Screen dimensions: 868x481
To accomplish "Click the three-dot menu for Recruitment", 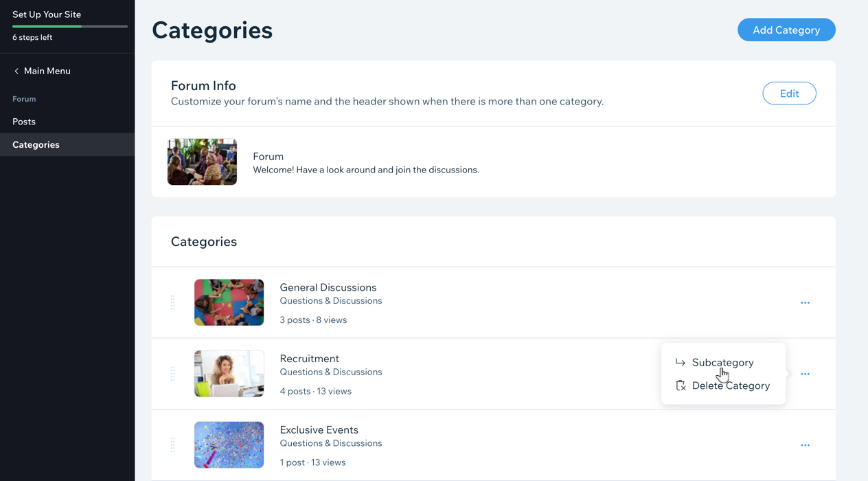I will click(805, 374).
